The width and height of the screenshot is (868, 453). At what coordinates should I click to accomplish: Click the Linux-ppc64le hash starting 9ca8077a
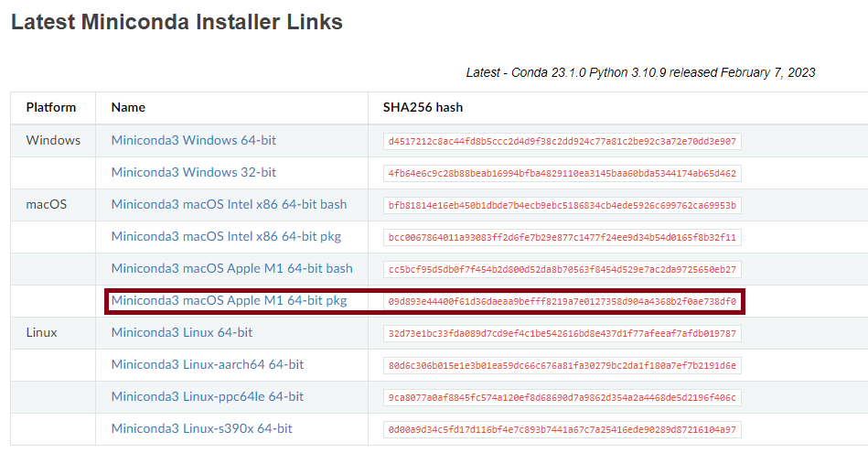[x=562, y=397]
